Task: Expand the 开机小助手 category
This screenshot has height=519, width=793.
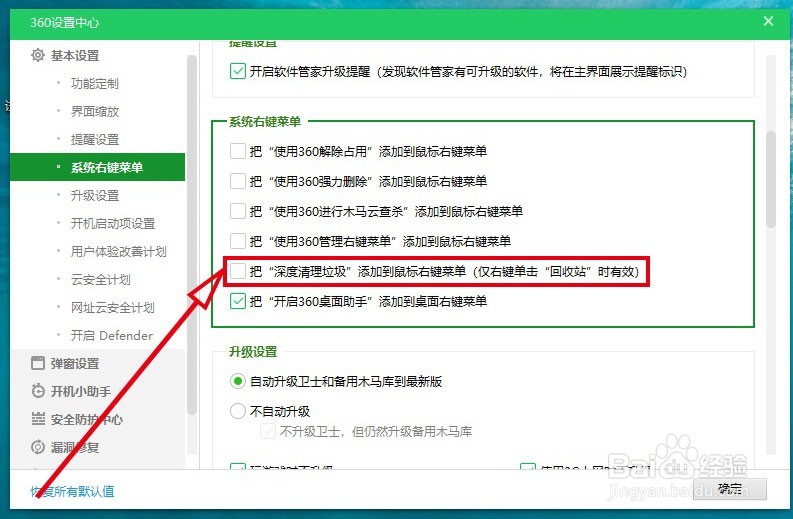Action: 80,392
